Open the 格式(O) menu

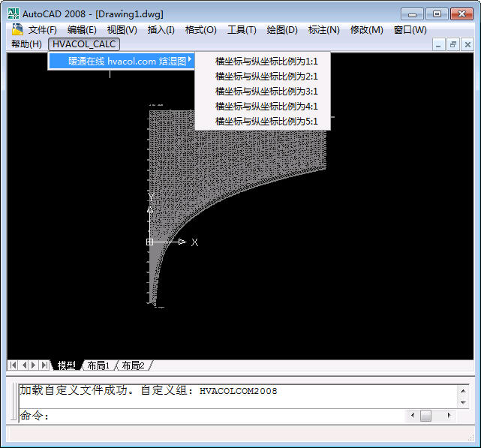coord(200,30)
